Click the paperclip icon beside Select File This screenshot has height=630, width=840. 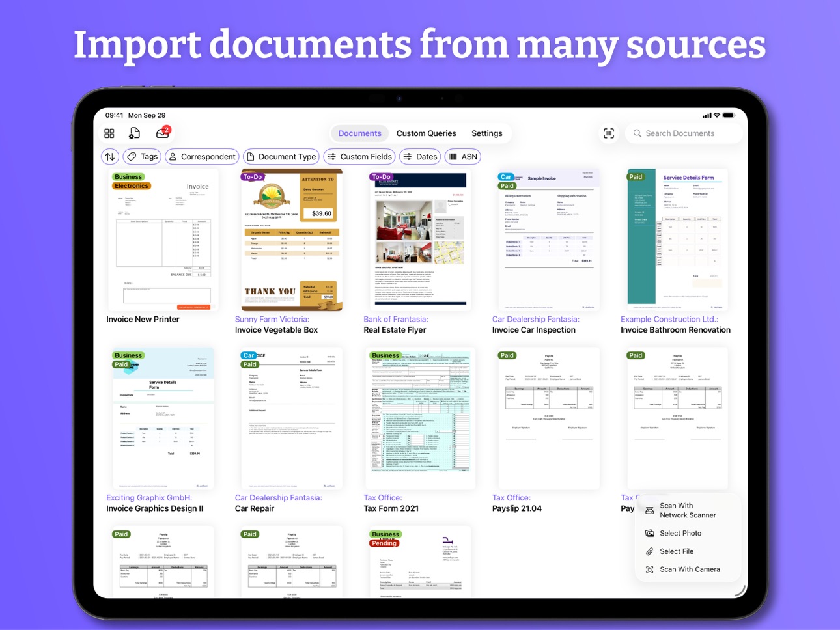pyautogui.click(x=649, y=551)
